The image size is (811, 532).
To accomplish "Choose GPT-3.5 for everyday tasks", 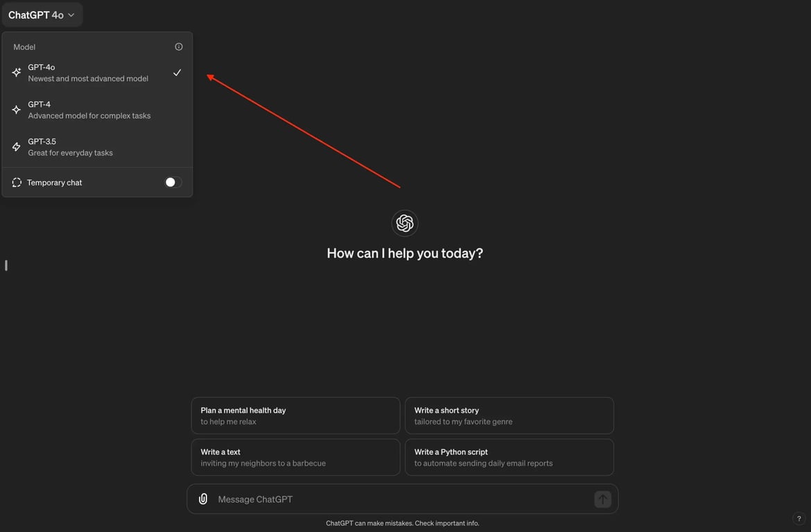I will coord(70,147).
